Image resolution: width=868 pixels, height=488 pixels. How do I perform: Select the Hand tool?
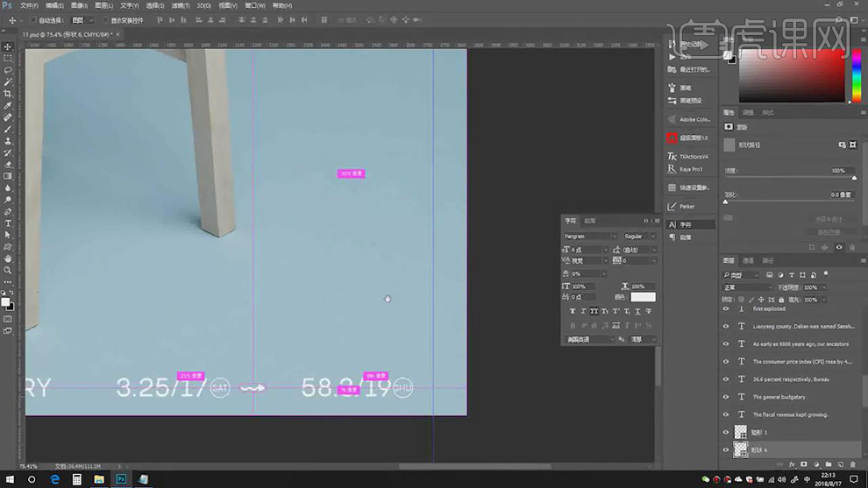pyautogui.click(x=8, y=258)
